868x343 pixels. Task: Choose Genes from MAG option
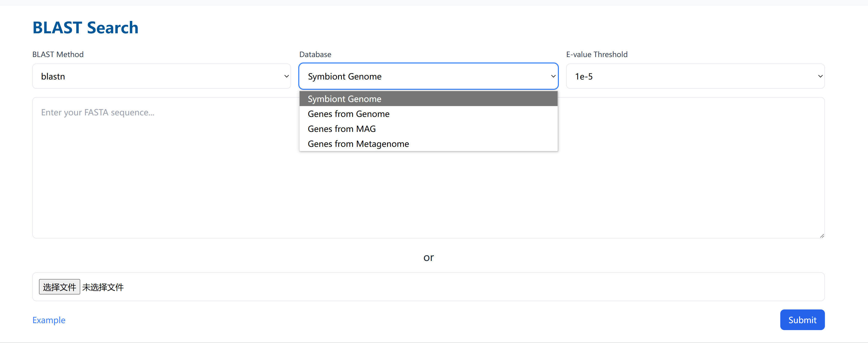[x=428, y=129]
